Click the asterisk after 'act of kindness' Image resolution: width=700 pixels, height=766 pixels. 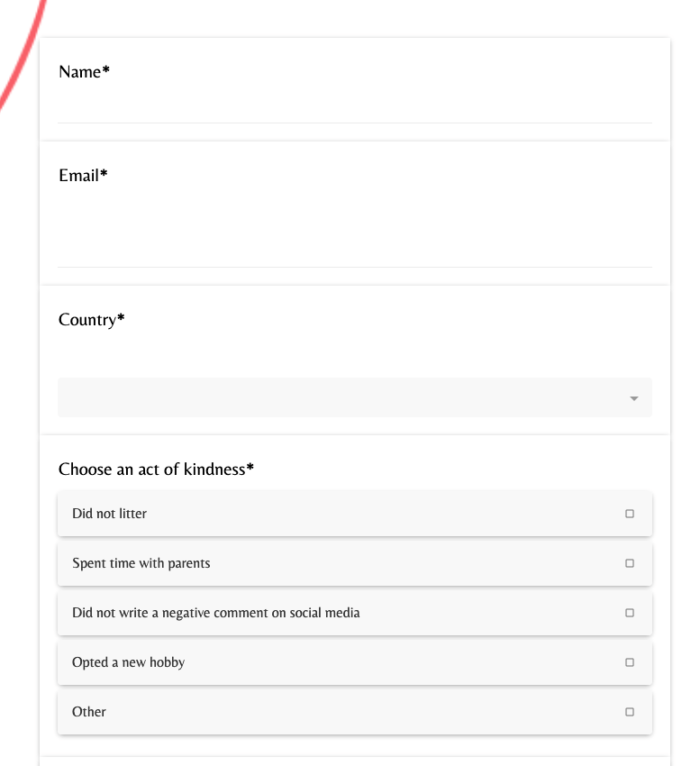[250, 468]
